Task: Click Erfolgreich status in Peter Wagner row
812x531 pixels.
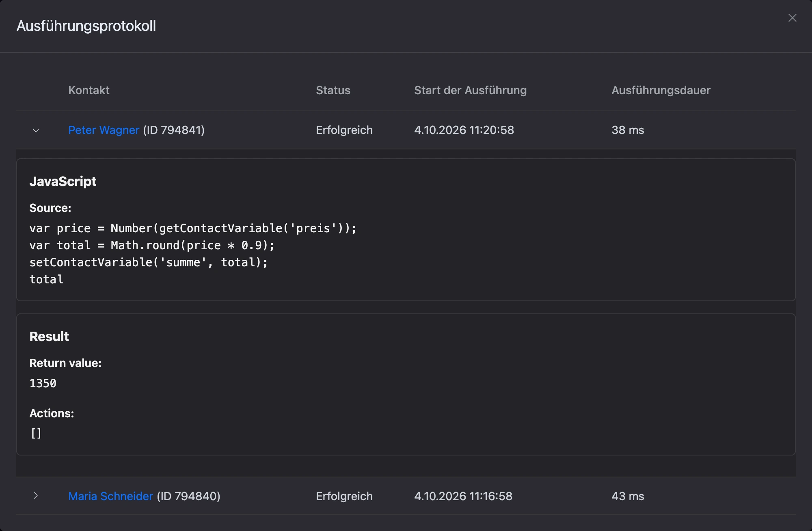Action: pyautogui.click(x=344, y=130)
